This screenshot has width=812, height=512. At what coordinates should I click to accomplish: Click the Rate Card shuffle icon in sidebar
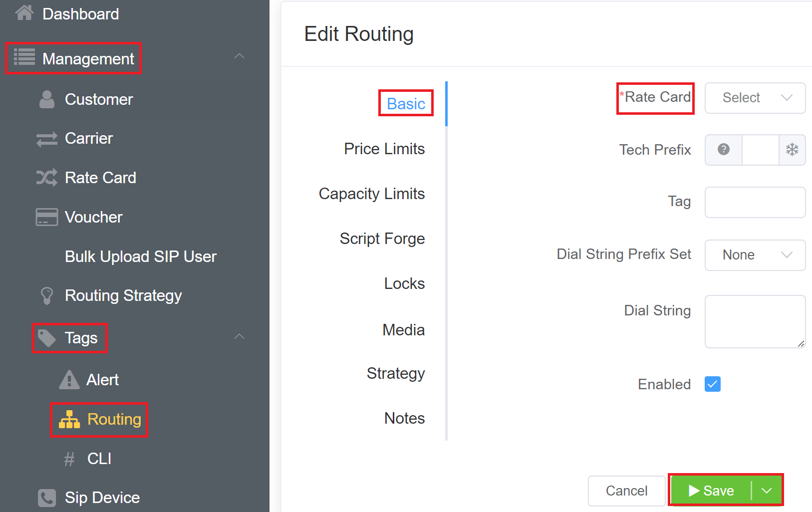coord(47,178)
